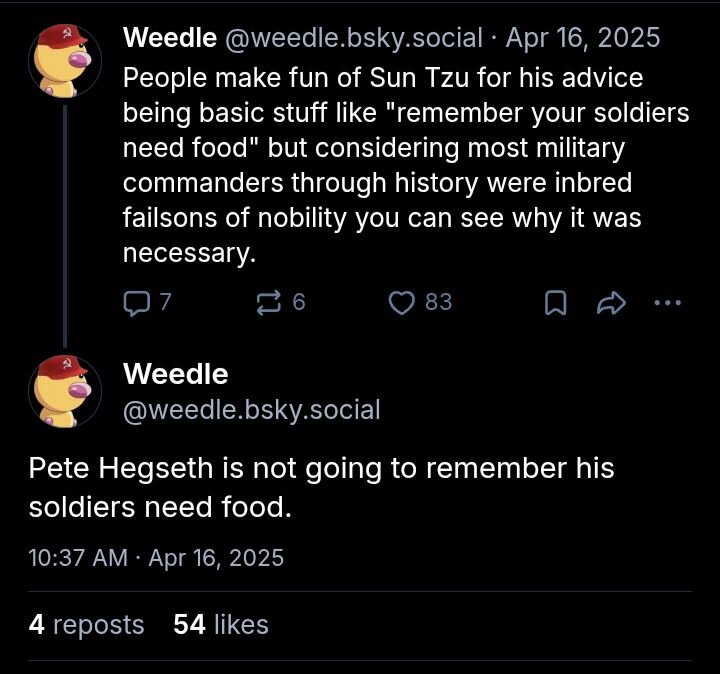
Task: Open the Weedle display name in top post
Action: [169, 38]
